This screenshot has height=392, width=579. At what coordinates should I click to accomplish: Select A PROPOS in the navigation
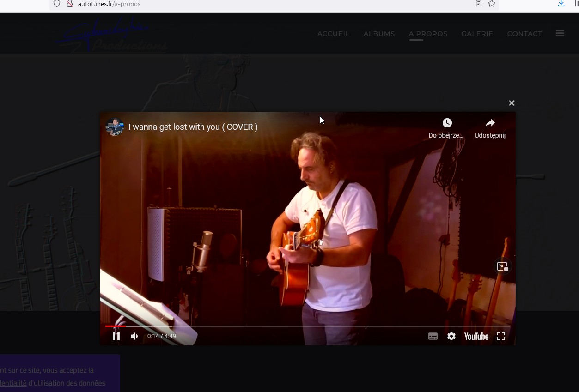[428, 34]
